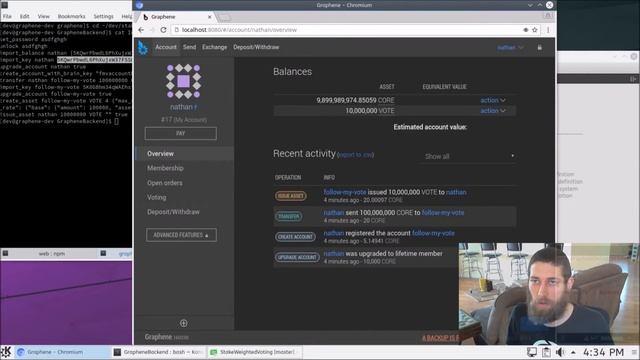
Task: Click the browser back arrow
Action: (141, 30)
